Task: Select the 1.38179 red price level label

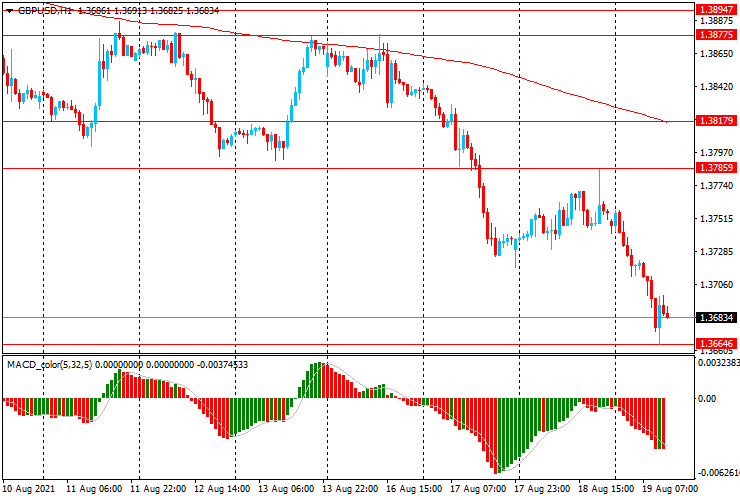Action: (x=716, y=121)
